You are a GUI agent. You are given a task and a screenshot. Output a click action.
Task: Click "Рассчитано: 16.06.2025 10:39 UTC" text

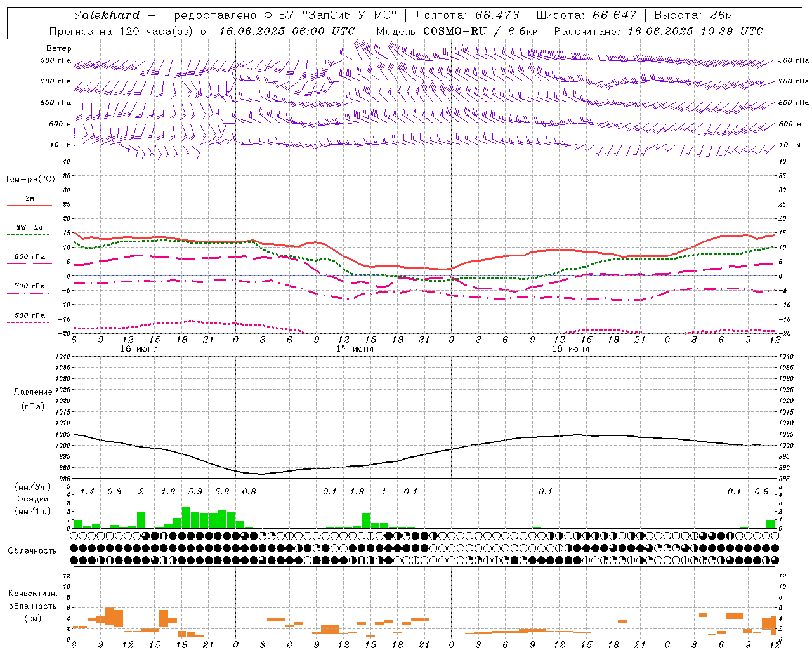pyautogui.click(x=658, y=31)
